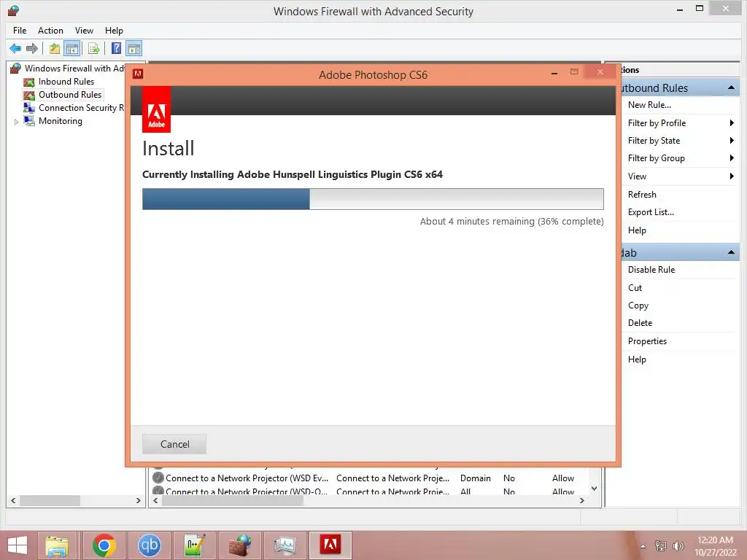
Task: Click Export List... in the Actions pane
Action: click(x=651, y=212)
